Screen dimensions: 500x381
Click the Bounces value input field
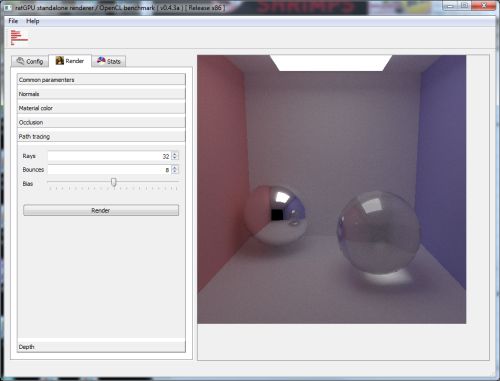[109, 170]
